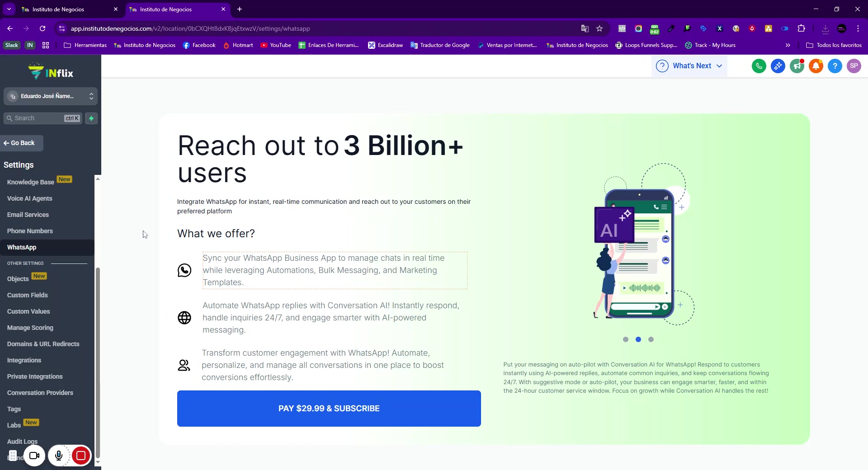Open the Herramientas bookmarks folder
Viewport: 868px width, 470px height.
[x=85, y=45]
